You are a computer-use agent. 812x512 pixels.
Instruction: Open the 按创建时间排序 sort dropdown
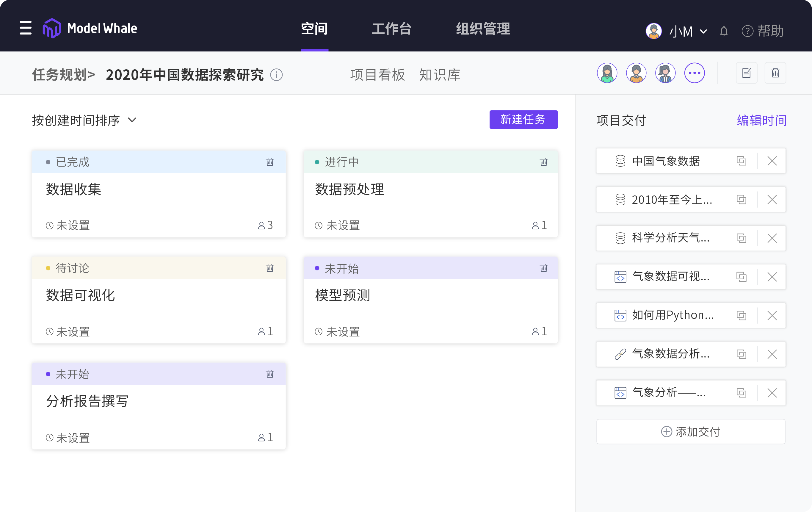click(84, 120)
